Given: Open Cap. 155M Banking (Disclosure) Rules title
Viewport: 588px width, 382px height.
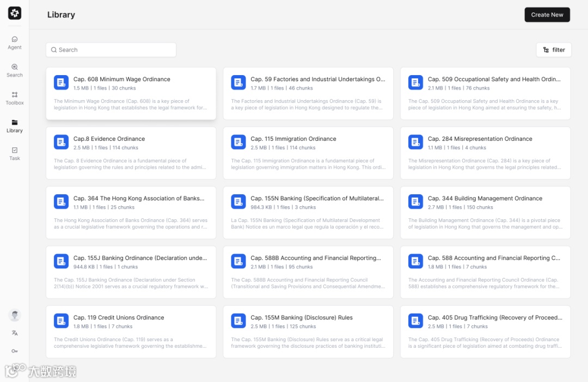Looking at the screenshot, I should coord(302,318).
